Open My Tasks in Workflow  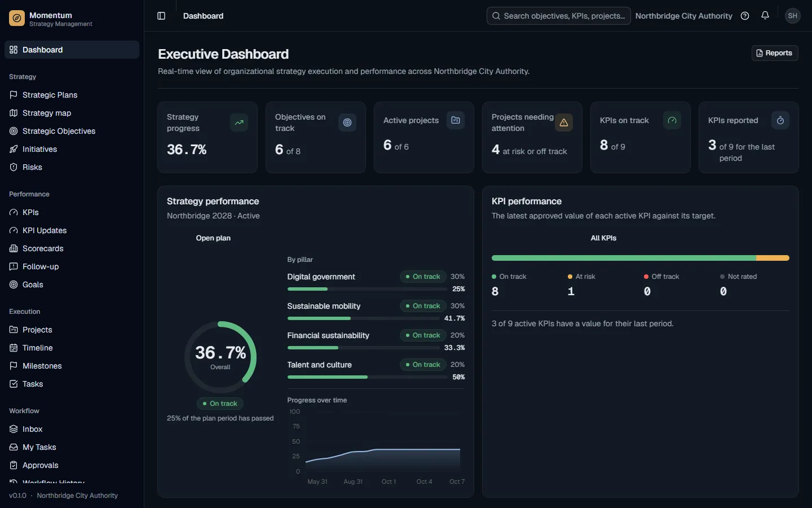[72, 447]
